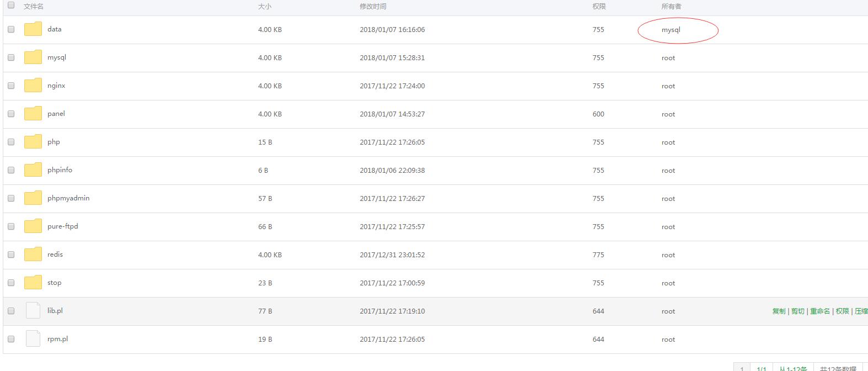Open the redis folder icon
The image size is (868, 371).
pos(33,255)
